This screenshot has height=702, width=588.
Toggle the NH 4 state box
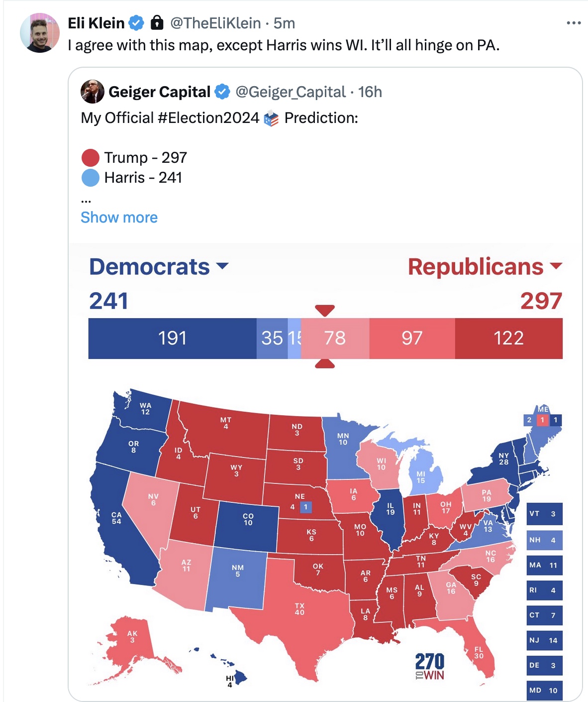(544, 540)
